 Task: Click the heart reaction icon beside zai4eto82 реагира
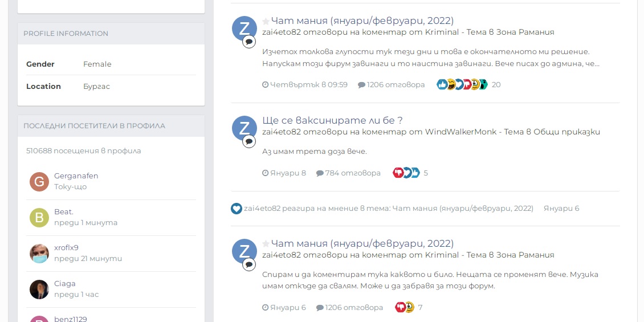(237, 209)
